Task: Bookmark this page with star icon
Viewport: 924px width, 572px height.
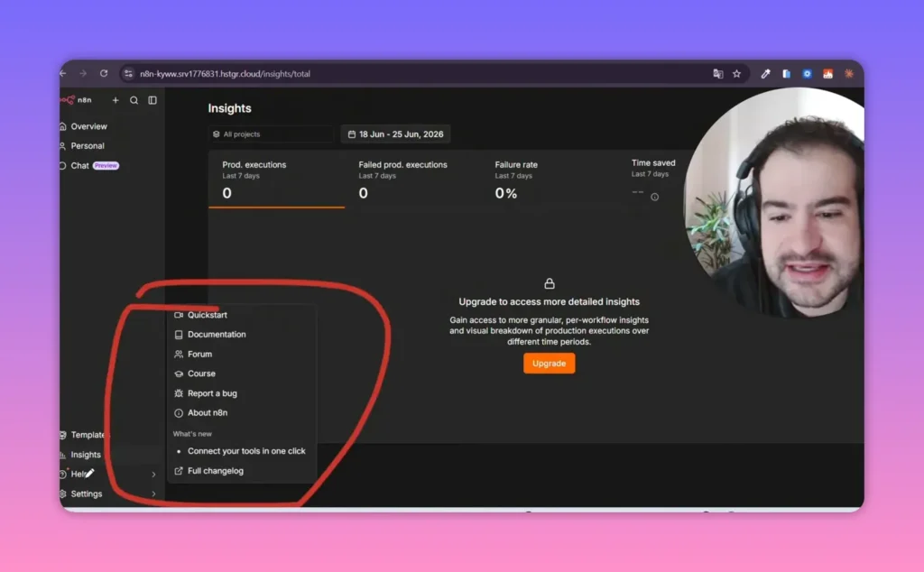Action: click(736, 74)
